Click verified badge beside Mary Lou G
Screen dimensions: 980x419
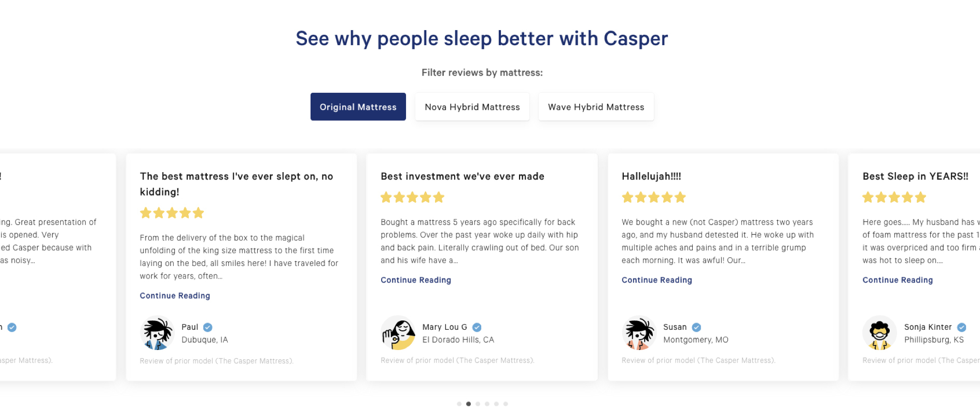[477, 327]
